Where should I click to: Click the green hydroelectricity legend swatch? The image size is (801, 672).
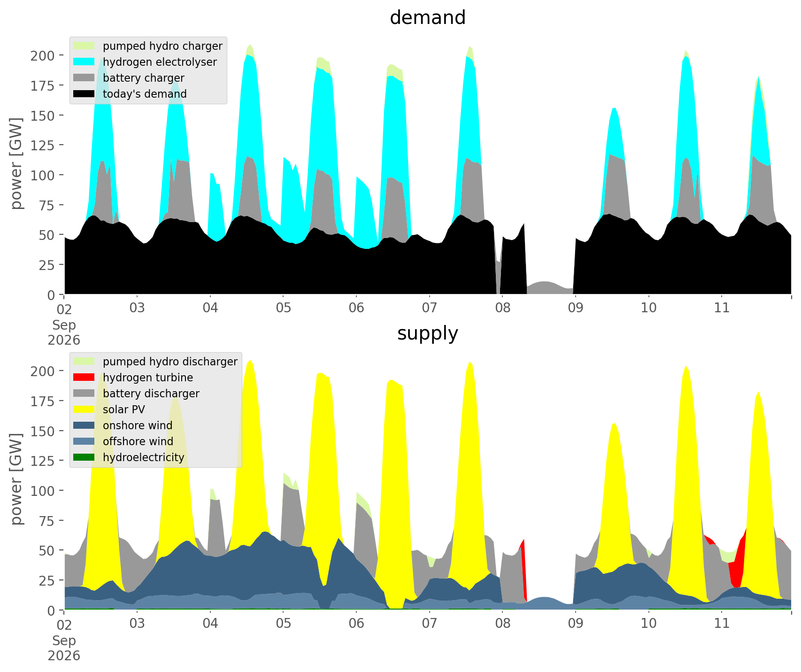84,457
